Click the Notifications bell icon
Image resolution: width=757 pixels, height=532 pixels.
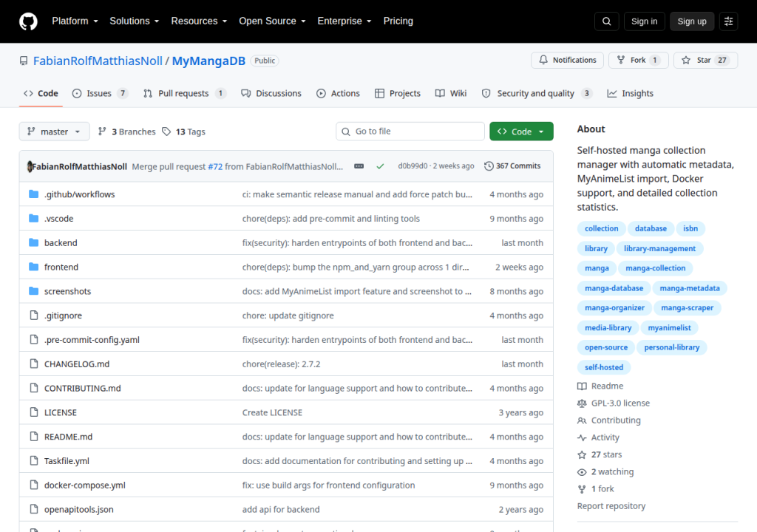point(543,60)
